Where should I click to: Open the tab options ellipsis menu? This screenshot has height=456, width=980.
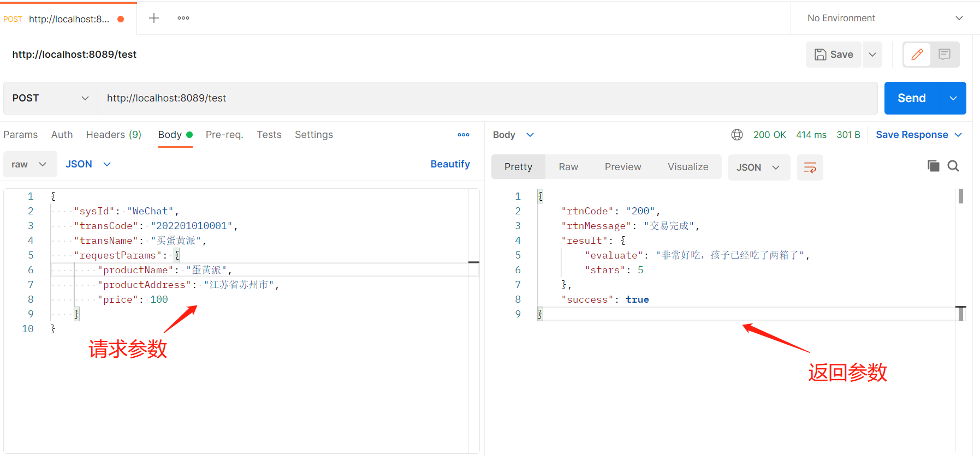(x=183, y=18)
